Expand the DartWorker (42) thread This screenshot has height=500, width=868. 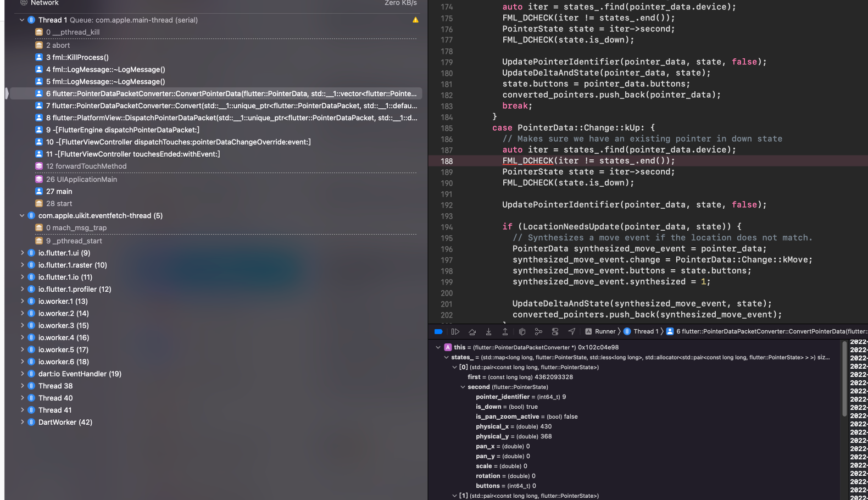pyautogui.click(x=22, y=422)
